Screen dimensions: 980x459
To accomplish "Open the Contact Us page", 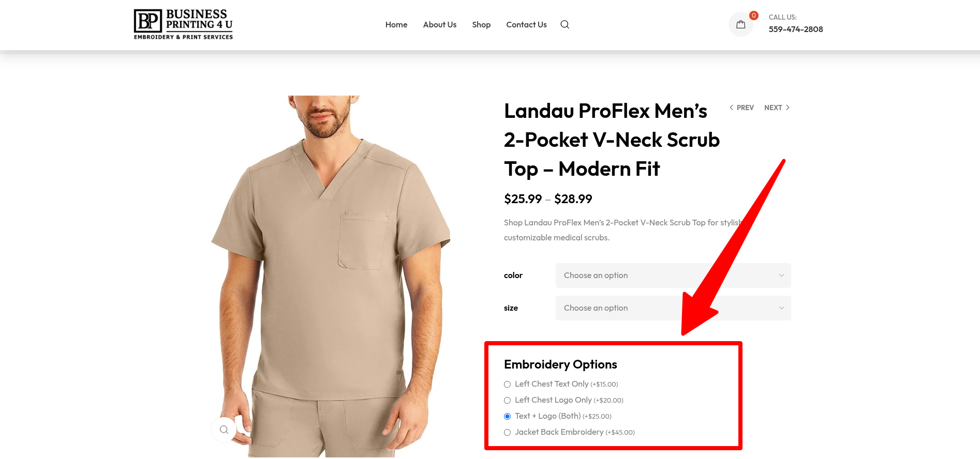I will 526,24.
